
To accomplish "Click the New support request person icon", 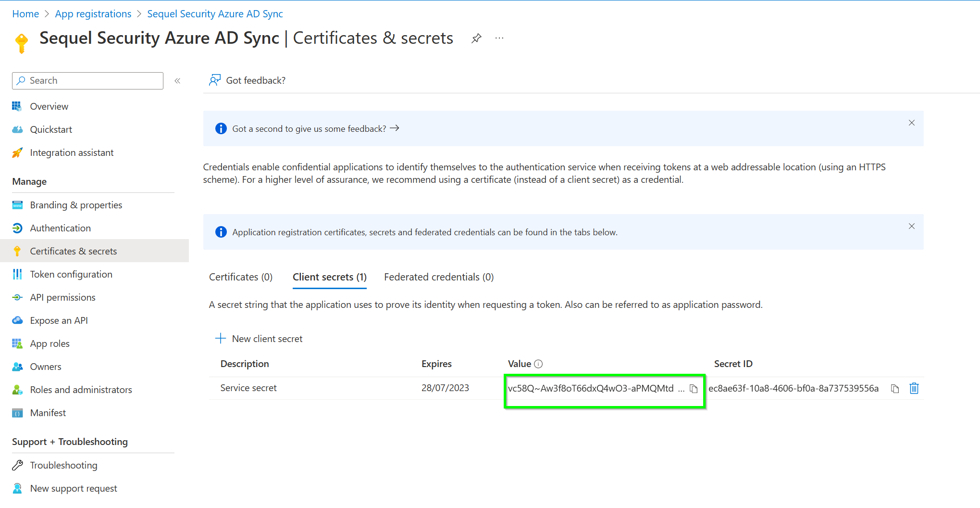I will tap(17, 488).
